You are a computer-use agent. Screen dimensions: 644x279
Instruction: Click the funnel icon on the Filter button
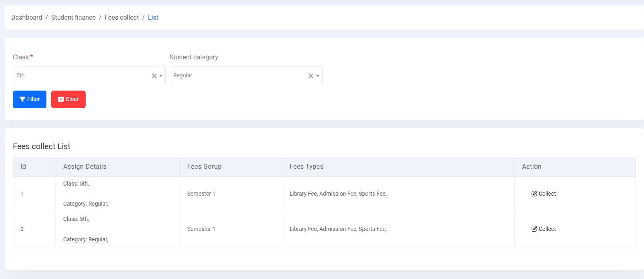point(22,99)
